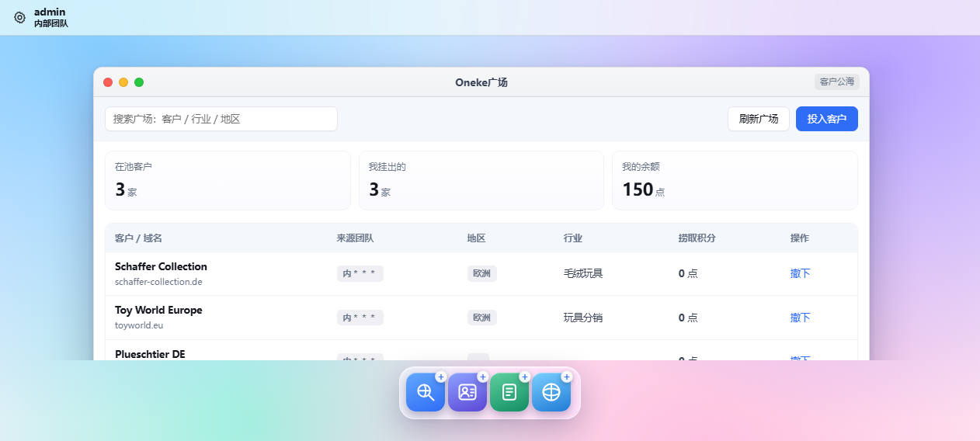Click the Toy World Europe customer name
This screenshot has height=441, width=980.
[158, 310]
